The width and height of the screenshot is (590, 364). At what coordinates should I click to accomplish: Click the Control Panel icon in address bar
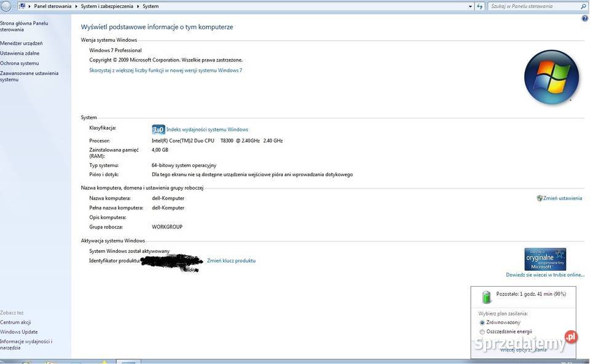pyautogui.click(x=22, y=6)
